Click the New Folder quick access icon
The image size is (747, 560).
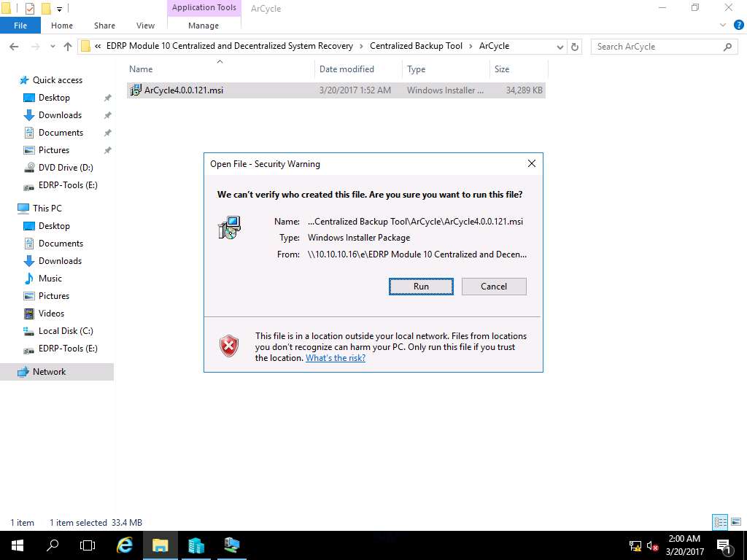[x=46, y=8]
